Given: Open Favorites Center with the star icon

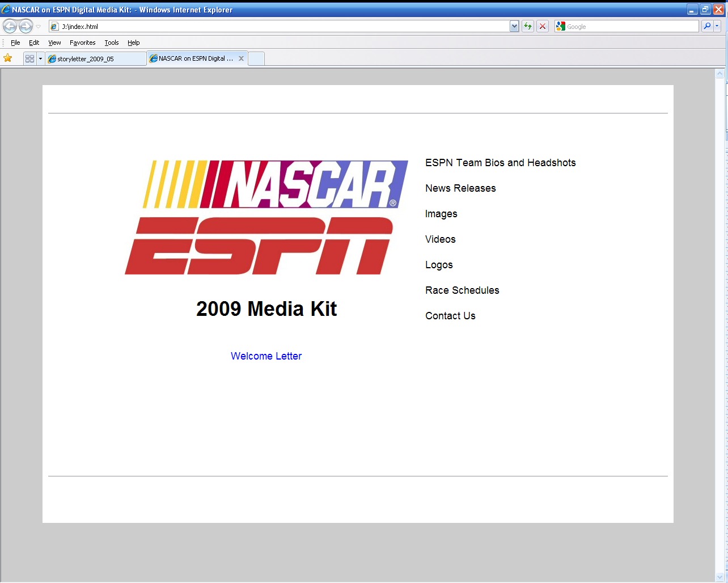Looking at the screenshot, I should tap(8, 58).
